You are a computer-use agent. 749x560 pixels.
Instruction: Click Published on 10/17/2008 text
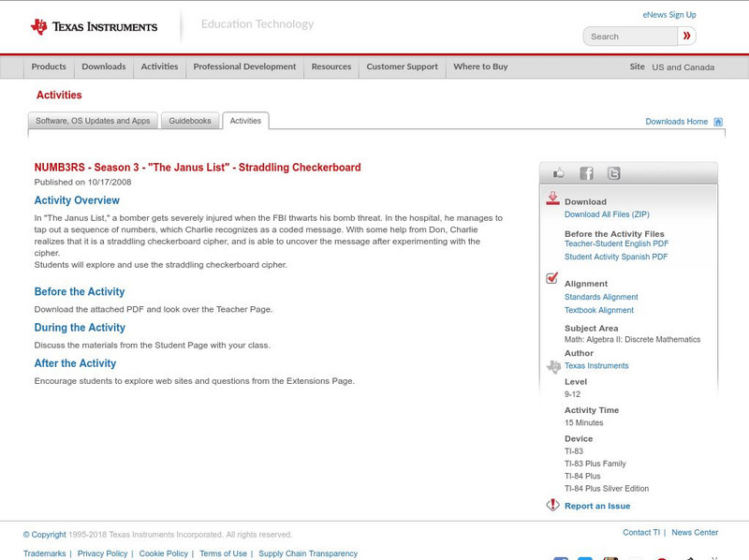[82, 182]
